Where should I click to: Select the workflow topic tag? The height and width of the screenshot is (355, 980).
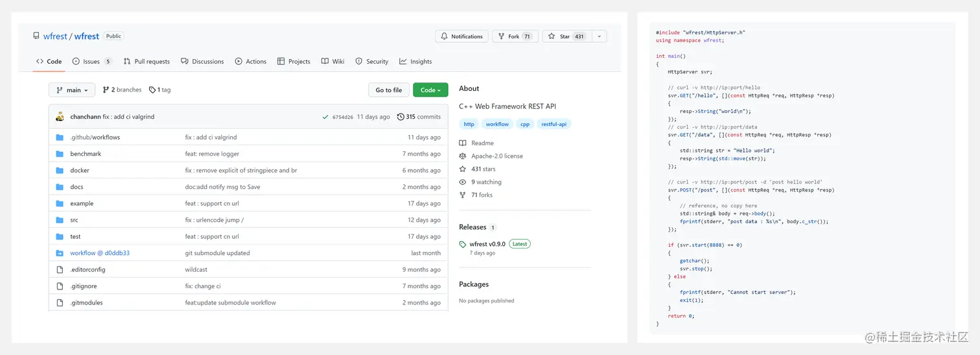(x=497, y=124)
